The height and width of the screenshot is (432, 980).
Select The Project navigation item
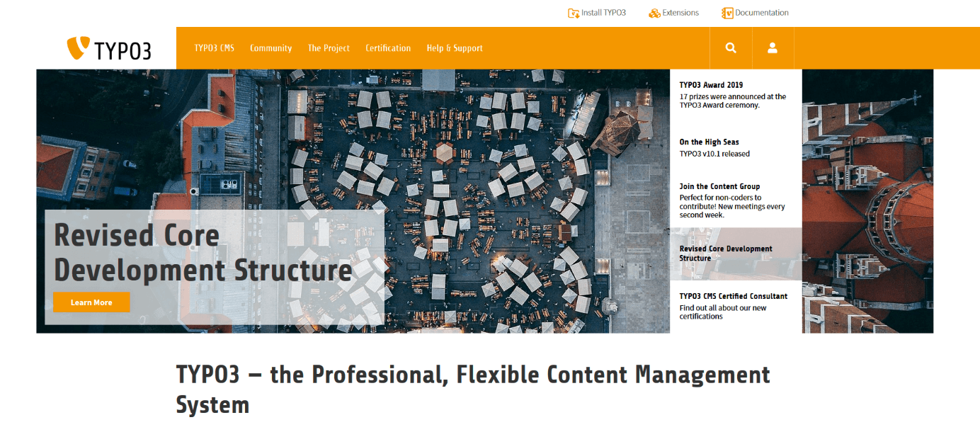coord(329,47)
